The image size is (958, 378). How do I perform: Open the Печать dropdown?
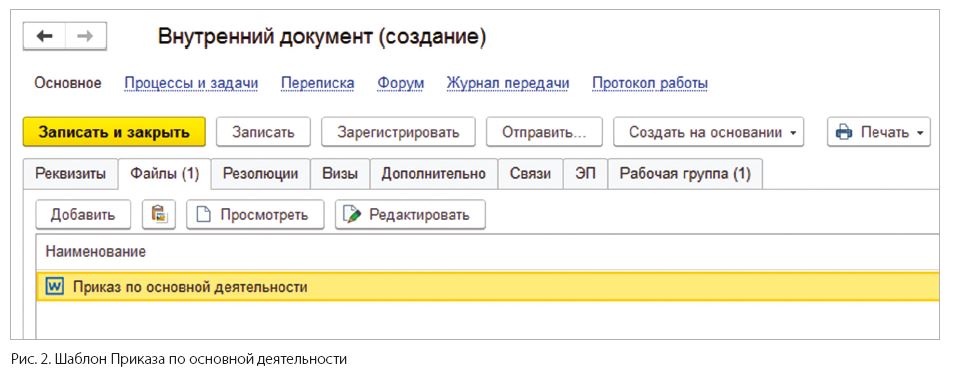879,132
